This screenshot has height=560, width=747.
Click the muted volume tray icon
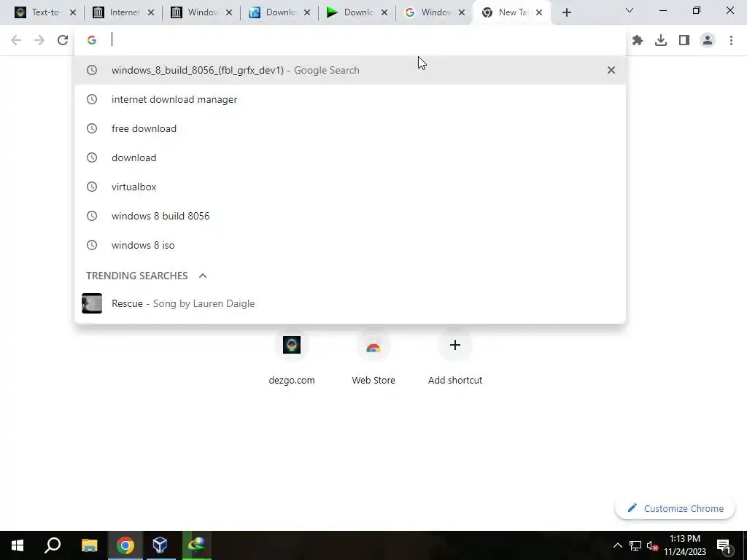pyautogui.click(x=652, y=545)
